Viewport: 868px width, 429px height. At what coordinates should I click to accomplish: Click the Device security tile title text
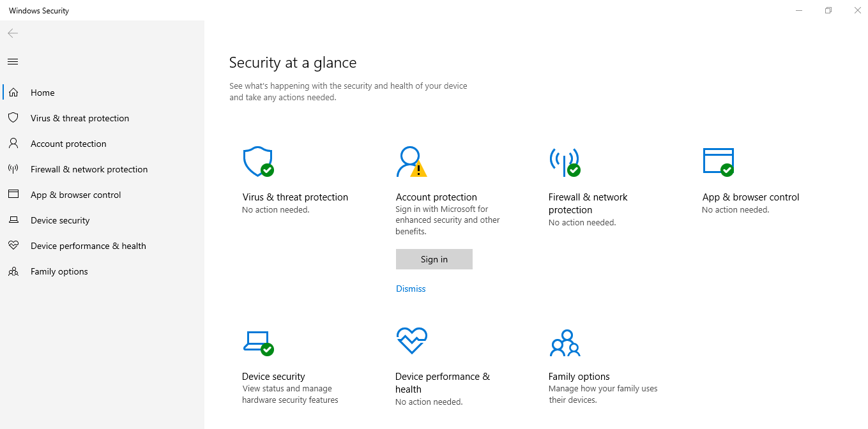(273, 377)
